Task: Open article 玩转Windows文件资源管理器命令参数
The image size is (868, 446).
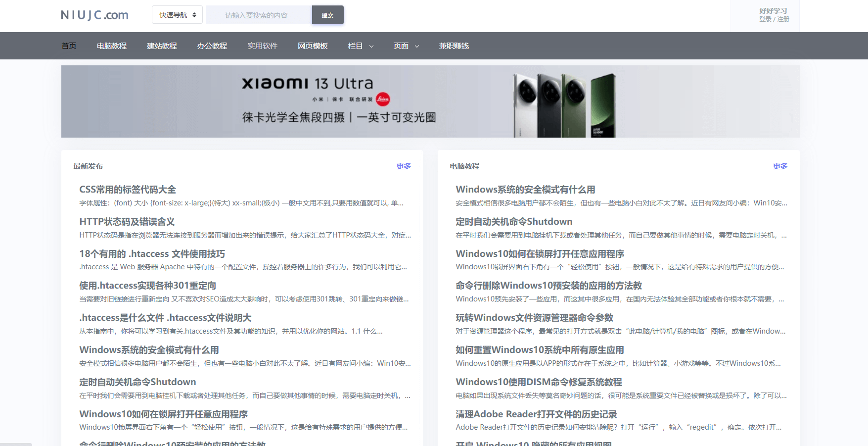Action: 534,318
